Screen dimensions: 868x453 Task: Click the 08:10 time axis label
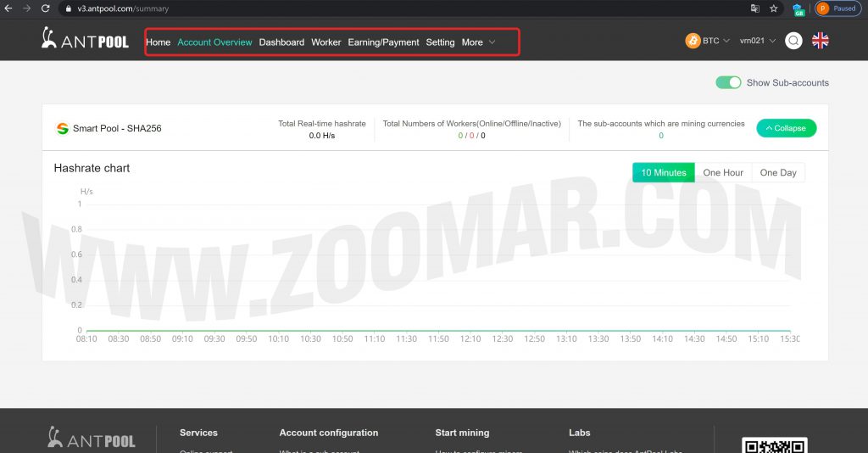tap(86, 339)
